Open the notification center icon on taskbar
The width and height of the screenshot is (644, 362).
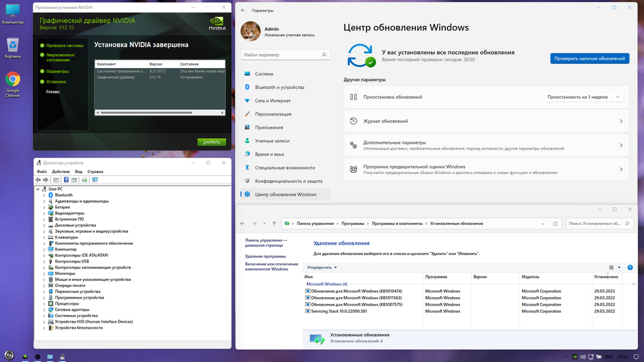[635, 356]
